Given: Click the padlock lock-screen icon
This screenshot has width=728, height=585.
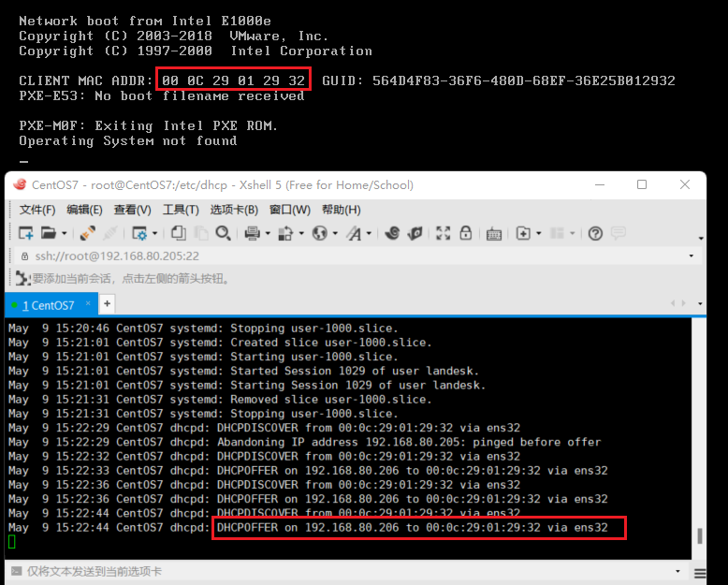Looking at the screenshot, I should [x=466, y=233].
